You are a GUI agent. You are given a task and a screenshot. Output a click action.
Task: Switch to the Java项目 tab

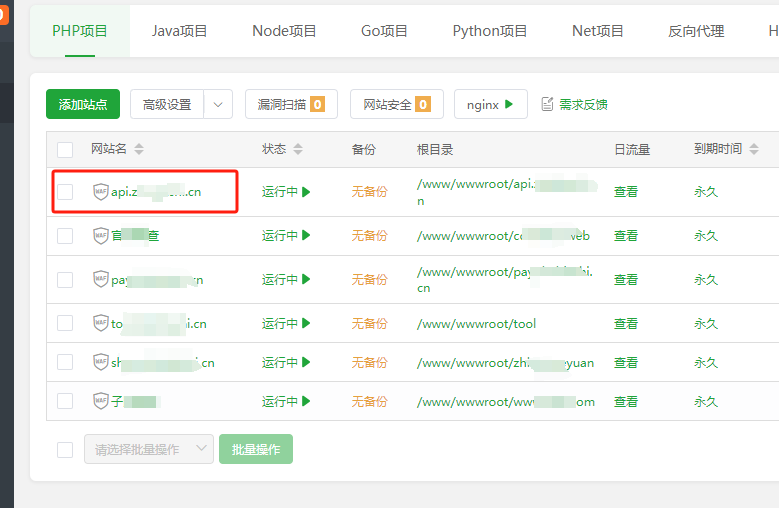(180, 31)
